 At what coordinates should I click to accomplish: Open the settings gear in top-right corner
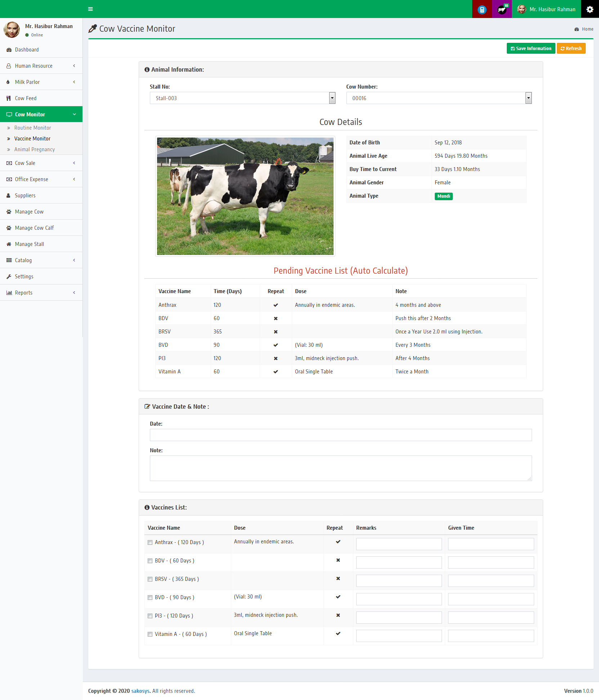[590, 9]
